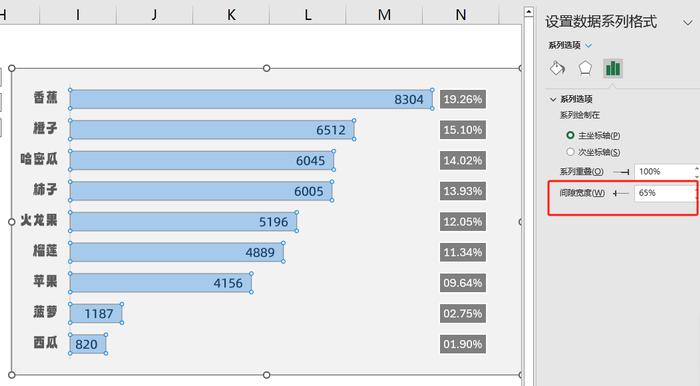Select column header K
700x386 pixels.
pyautogui.click(x=231, y=15)
